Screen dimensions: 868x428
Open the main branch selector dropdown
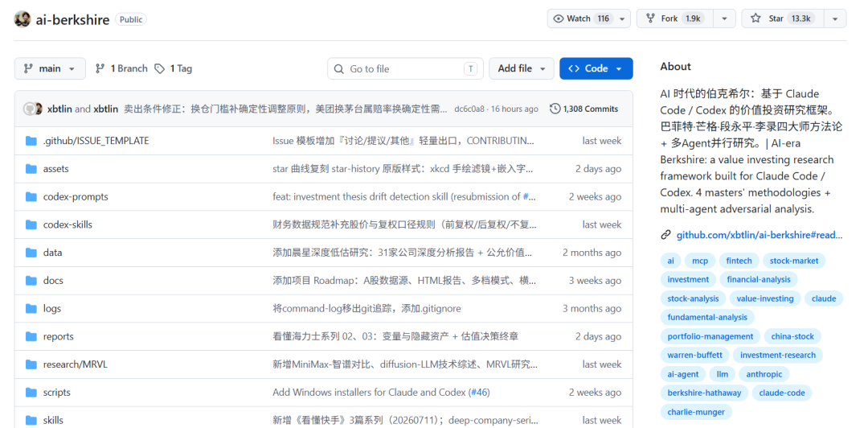pyautogui.click(x=50, y=68)
